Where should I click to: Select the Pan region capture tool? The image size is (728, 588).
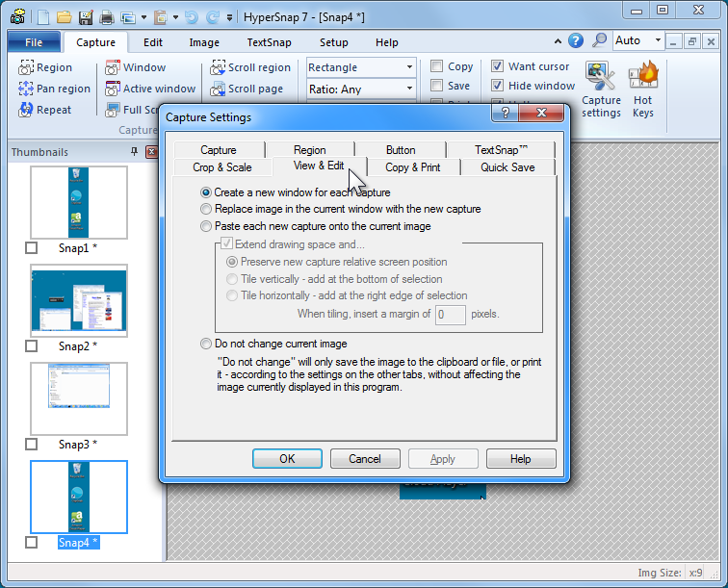click(x=26, y=89)
